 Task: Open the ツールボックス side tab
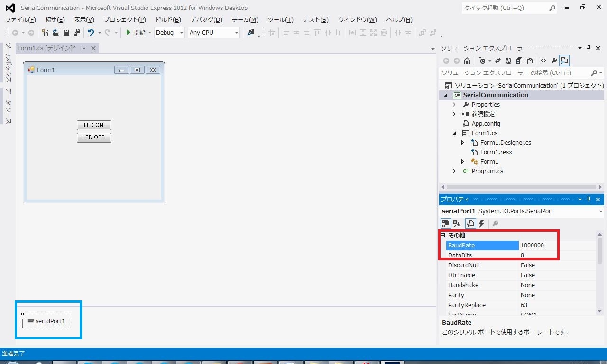[9, 63]
